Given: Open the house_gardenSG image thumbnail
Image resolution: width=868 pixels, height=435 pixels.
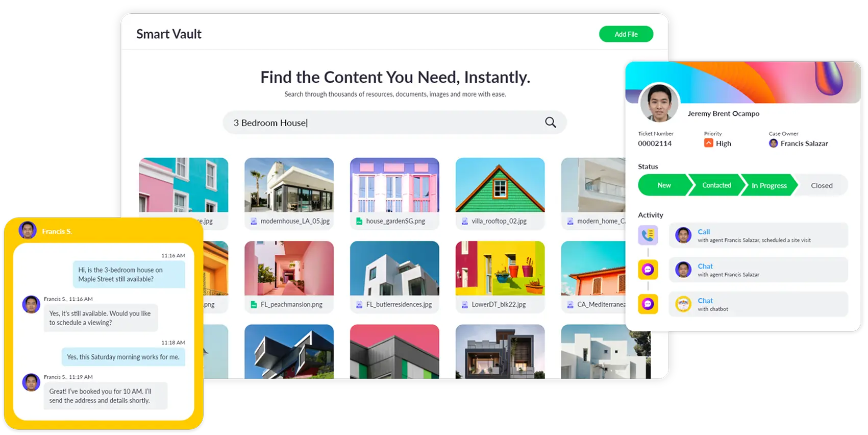Looking at the screenshot, I should (x=394, y=185).
